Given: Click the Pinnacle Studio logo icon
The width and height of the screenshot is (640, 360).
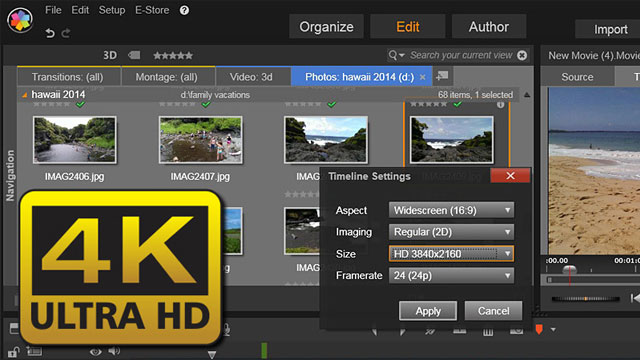Looking at the screenshot, I should 20,20.
